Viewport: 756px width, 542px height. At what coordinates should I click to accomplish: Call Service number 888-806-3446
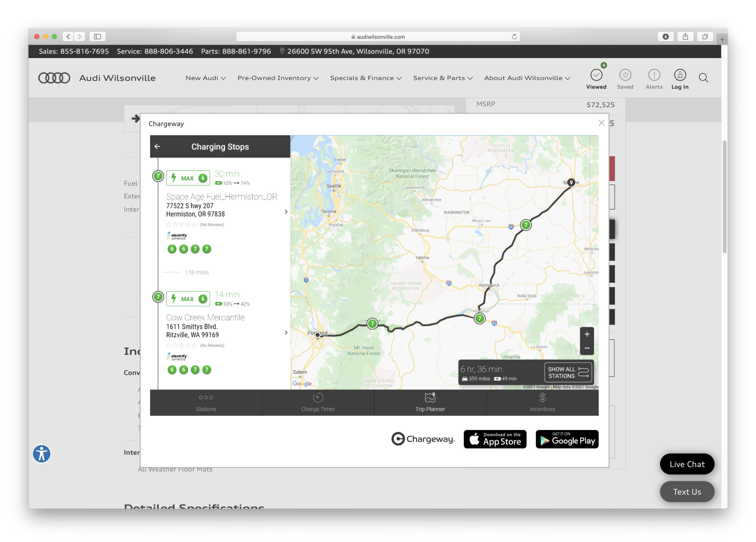click(x=169, y=51)
